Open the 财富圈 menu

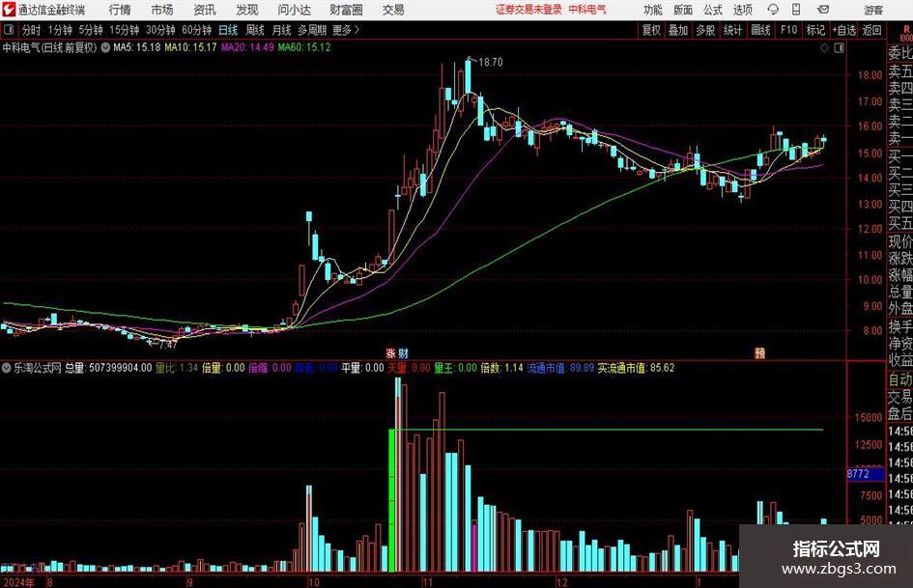point(346,10)
